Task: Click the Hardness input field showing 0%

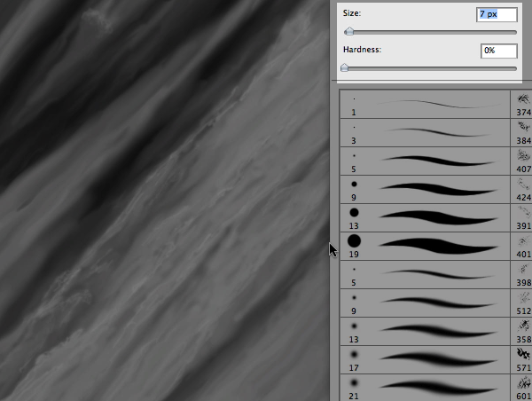Action: point(499,51)
